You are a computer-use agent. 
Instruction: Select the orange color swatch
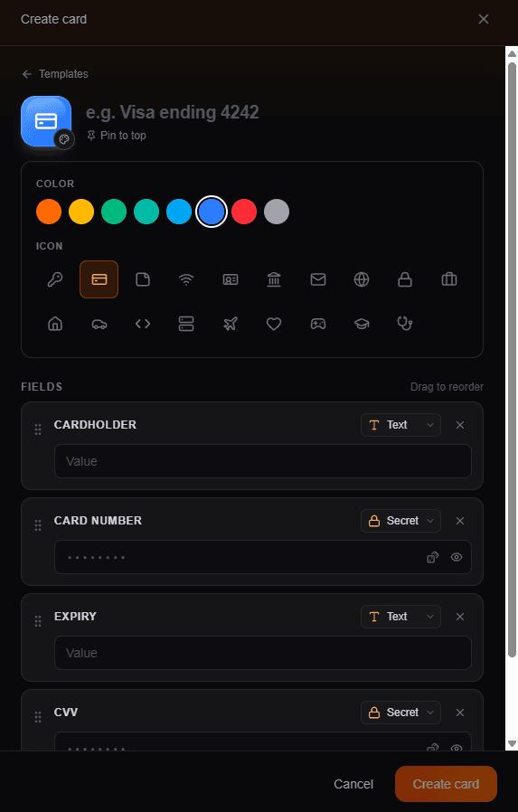click(49, 212)
